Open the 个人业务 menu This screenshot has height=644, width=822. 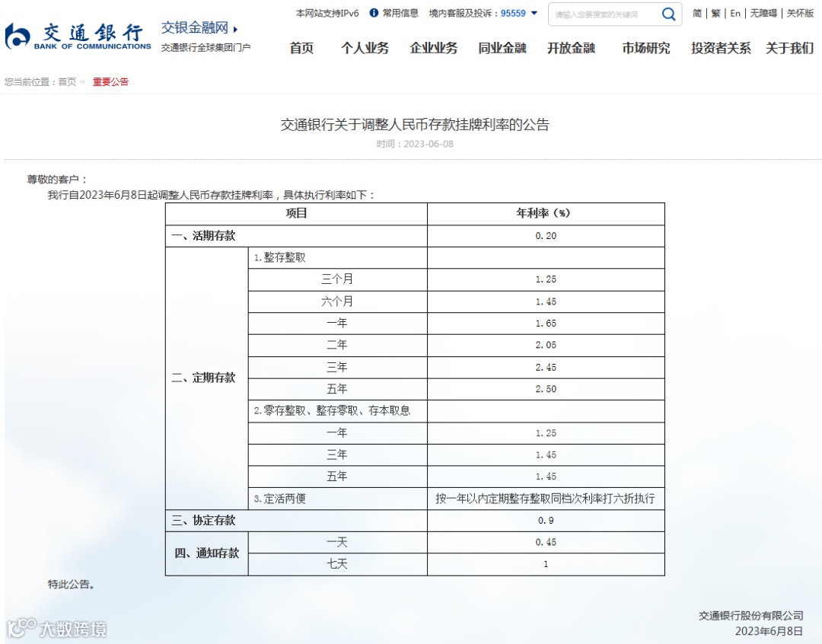pos(365,48)
